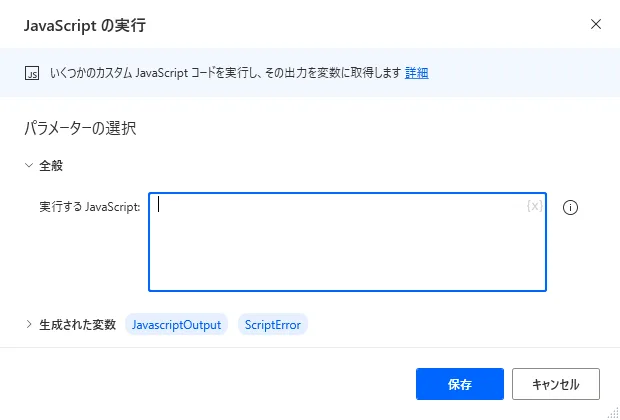Click the banner description text
Screen dimensions: 620x420
tap(225, 73)
